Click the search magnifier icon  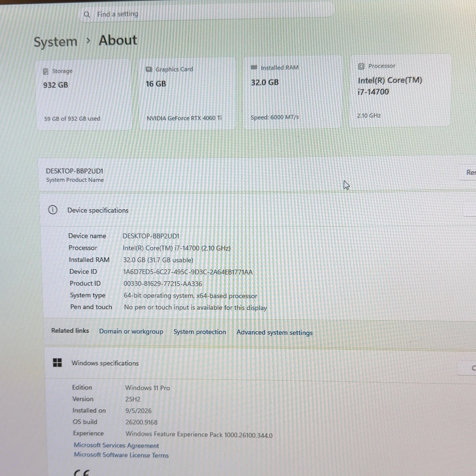pyautogui.click(x=87, y=15)
